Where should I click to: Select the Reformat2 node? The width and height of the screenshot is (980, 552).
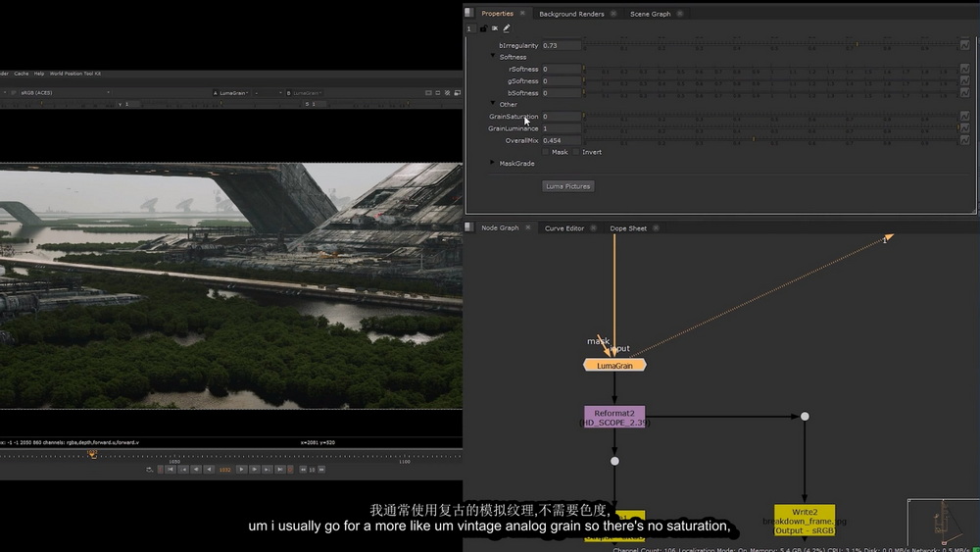pos(614,417)
